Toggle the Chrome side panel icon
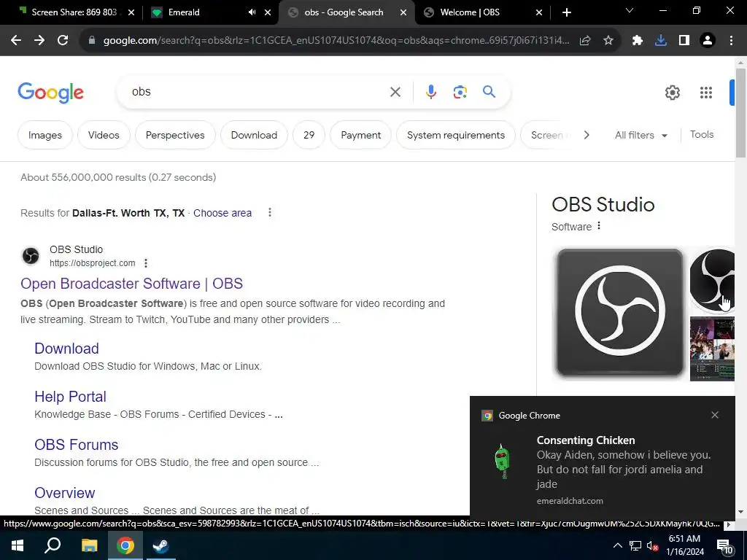 (684, 41)
